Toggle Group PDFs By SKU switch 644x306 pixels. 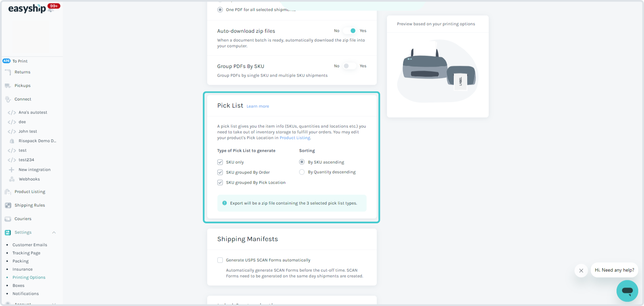point(350,66)
